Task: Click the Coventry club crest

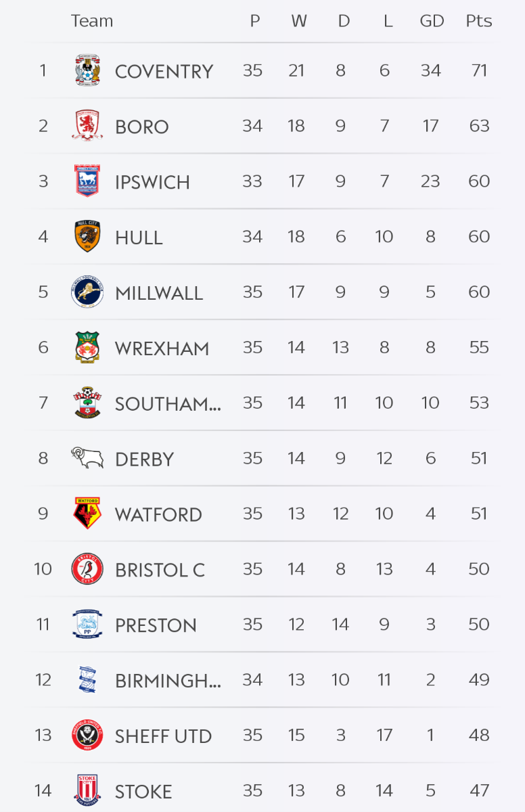Action: 87,70
